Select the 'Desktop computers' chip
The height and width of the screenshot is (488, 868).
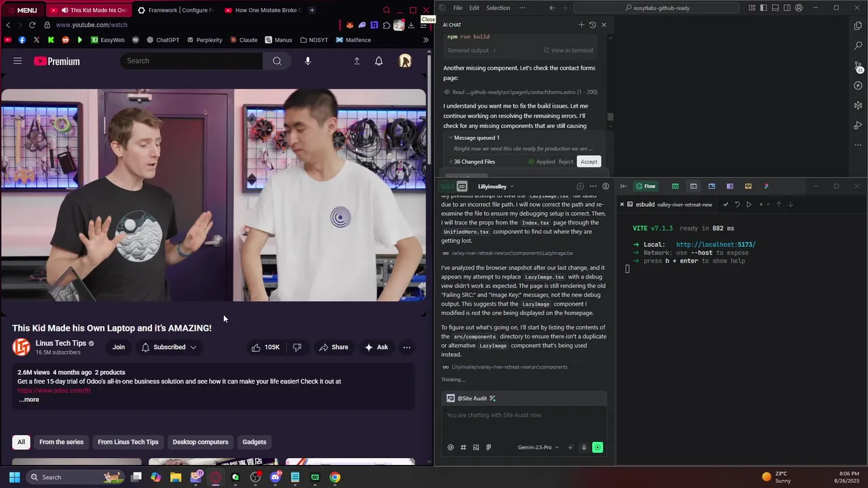point(201,442)
